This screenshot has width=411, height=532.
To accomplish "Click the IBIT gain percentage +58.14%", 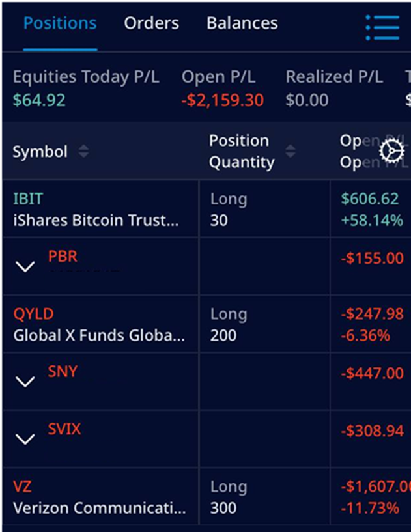I will tap(371, 220).
